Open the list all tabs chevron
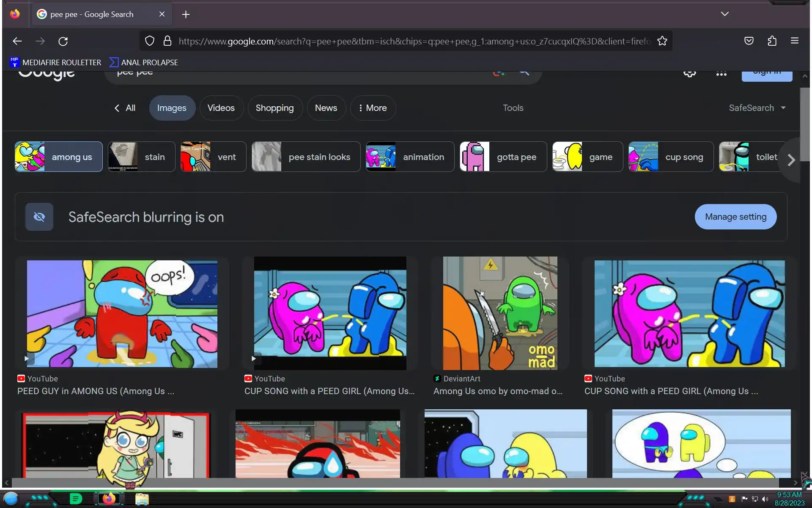 pos(724,14)
